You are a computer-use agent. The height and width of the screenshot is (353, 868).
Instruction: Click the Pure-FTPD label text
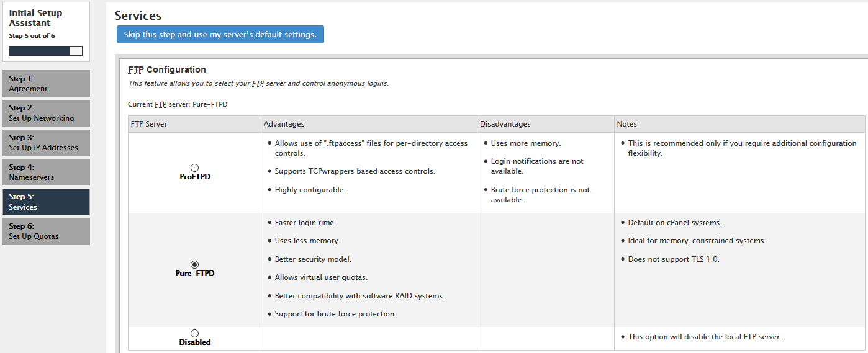[195, 274]
